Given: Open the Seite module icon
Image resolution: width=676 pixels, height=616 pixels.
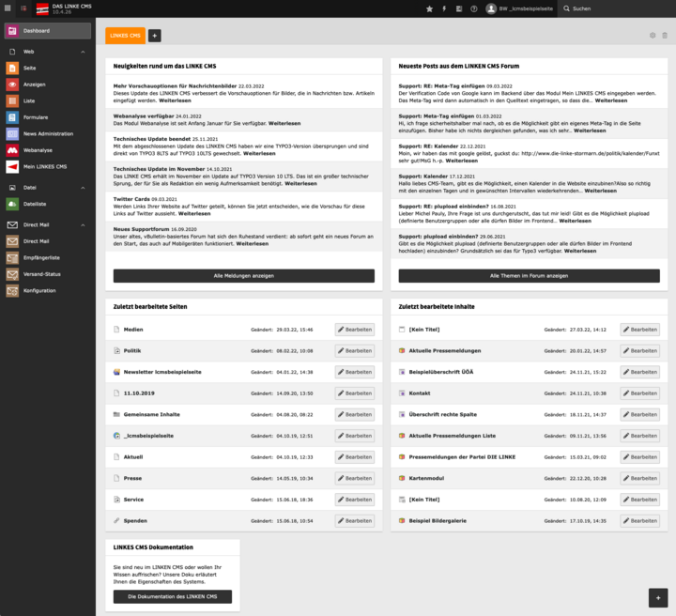Looking at the screenshot, I should (x=12, y=69).
